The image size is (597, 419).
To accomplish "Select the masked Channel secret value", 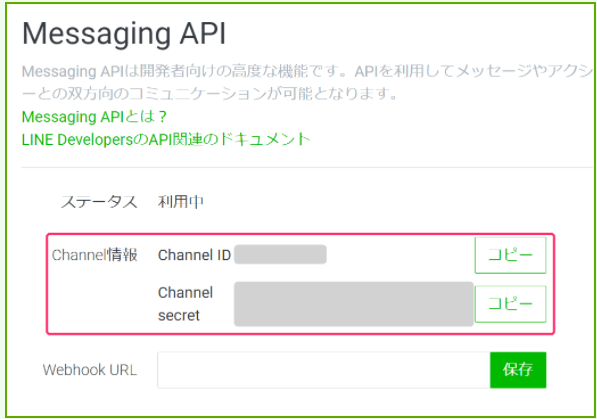I will coord(354,304).
